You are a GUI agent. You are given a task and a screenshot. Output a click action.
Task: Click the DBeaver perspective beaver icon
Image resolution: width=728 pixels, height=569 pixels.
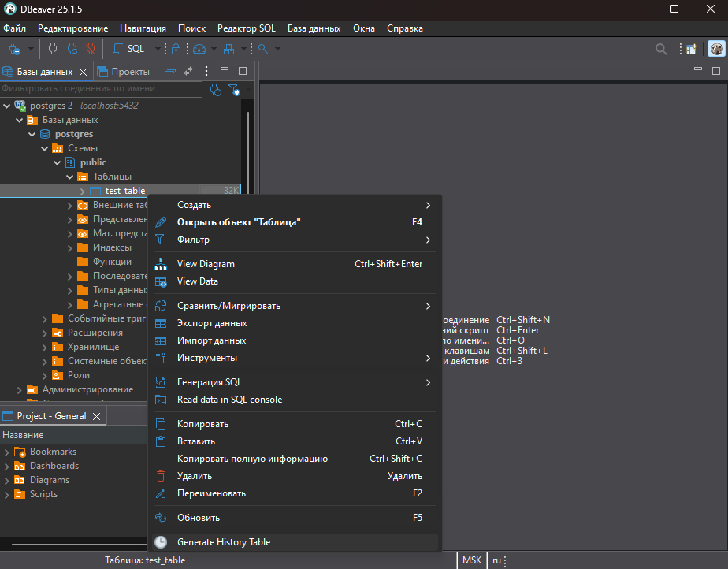pos(715,49)
